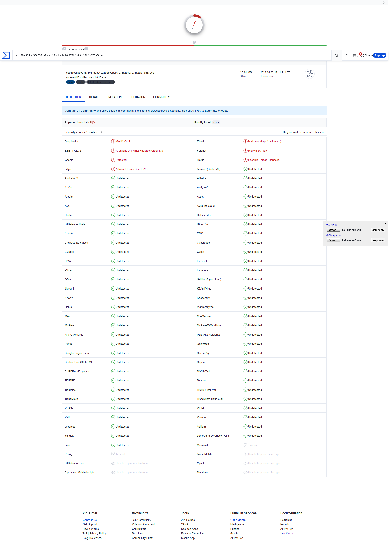Image resolution: width=392 pixels, height=547 pixels.
Task: Vote malicious with X beside Community Score
Action: pos(64,49)
